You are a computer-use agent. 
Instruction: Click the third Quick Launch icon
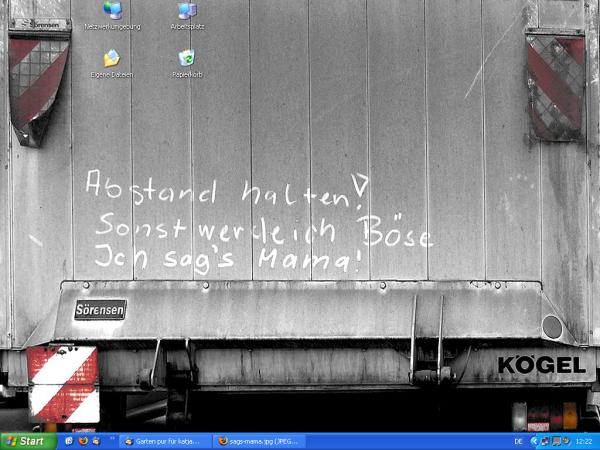coord(97,440)
